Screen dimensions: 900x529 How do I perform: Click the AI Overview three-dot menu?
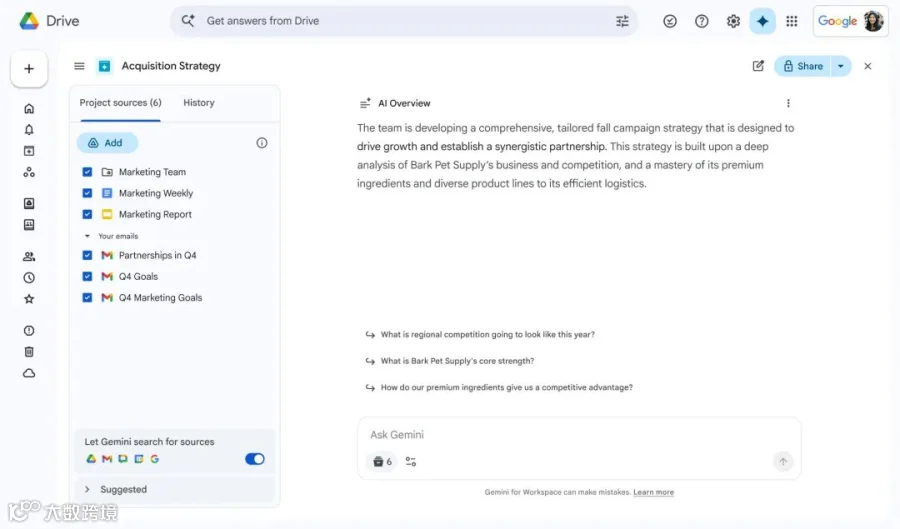788,103
